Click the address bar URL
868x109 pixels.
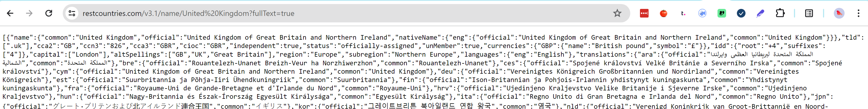point(188,13)
